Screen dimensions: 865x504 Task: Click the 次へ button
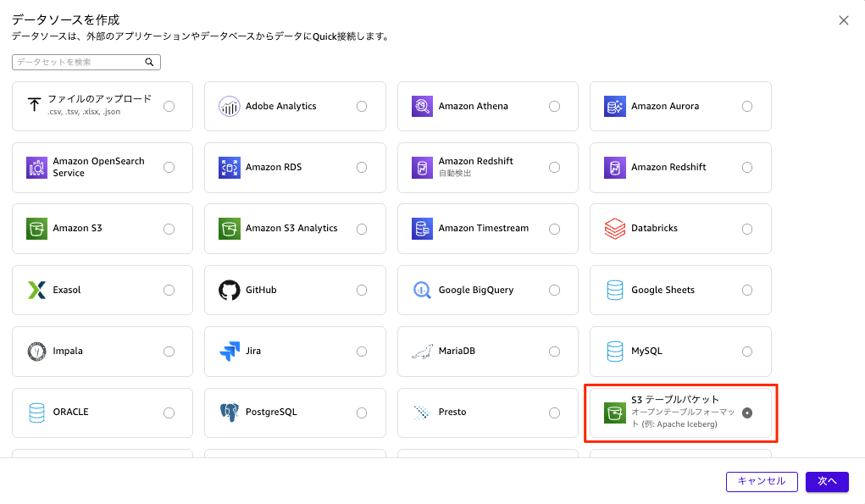coord(827,481)
